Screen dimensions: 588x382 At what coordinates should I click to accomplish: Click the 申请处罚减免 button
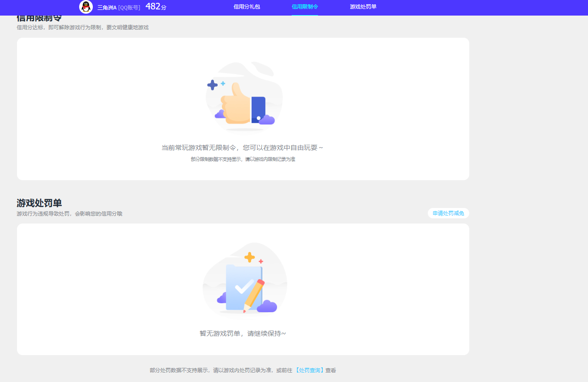tap(448, 213)
